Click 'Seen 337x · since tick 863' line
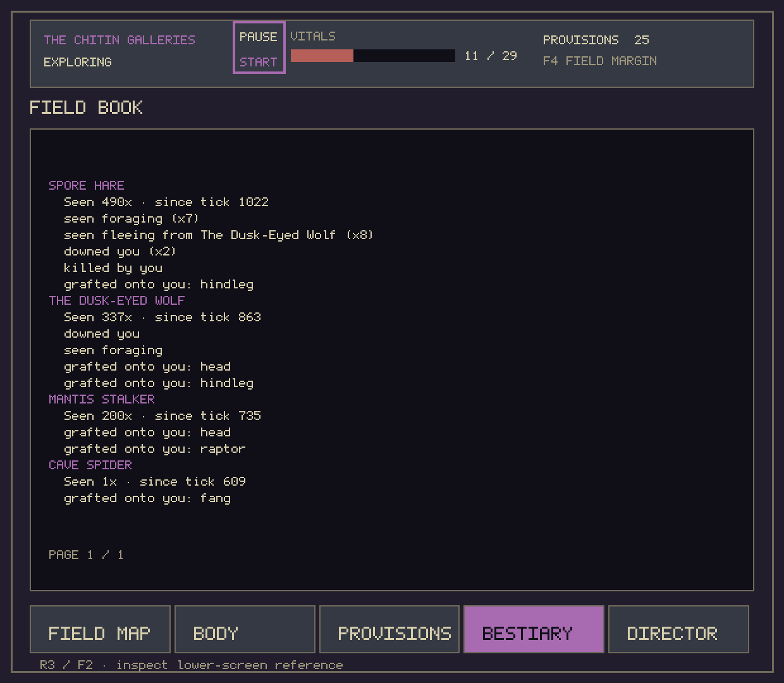This screenshot has width=784, height=683. coord(162,317)
